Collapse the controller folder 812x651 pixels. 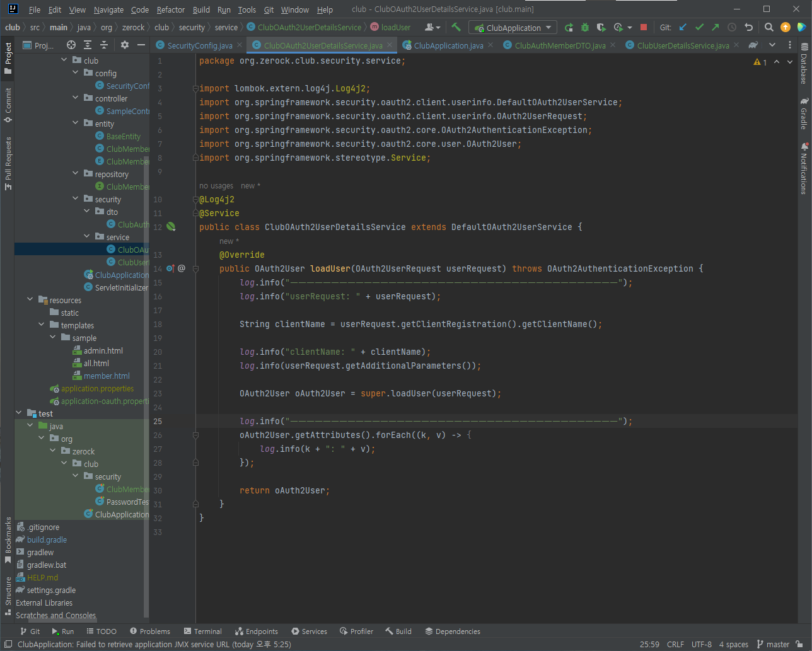[x=76, y=98]
